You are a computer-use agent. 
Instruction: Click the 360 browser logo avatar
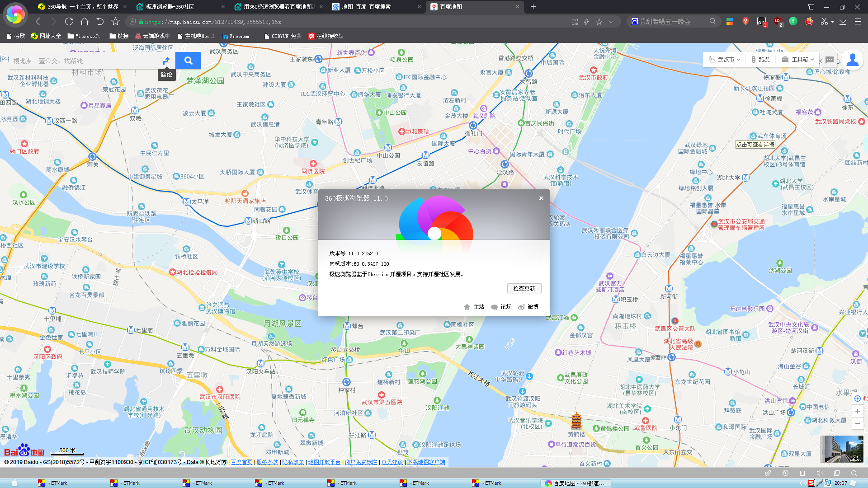click(15, 14)
